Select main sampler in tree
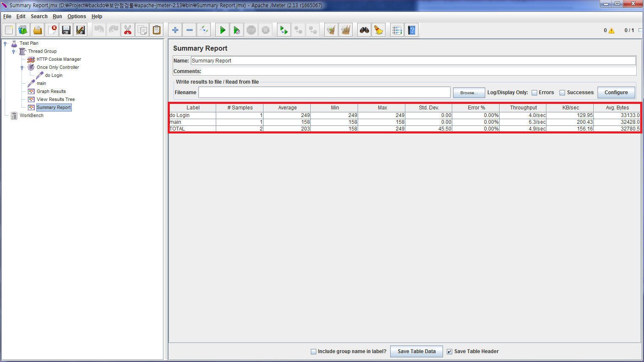Image resolution: width=644 pixels, height=362 pixels. (41, 83)
